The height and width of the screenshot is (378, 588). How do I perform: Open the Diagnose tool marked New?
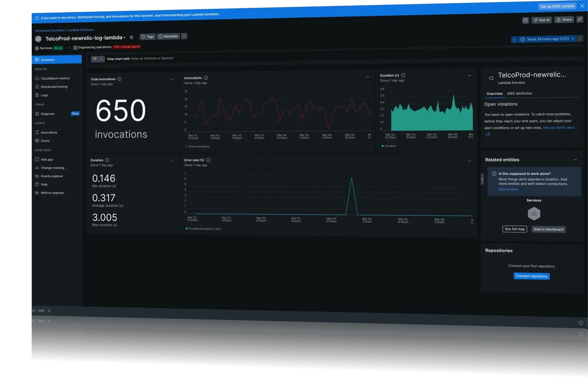48,114
